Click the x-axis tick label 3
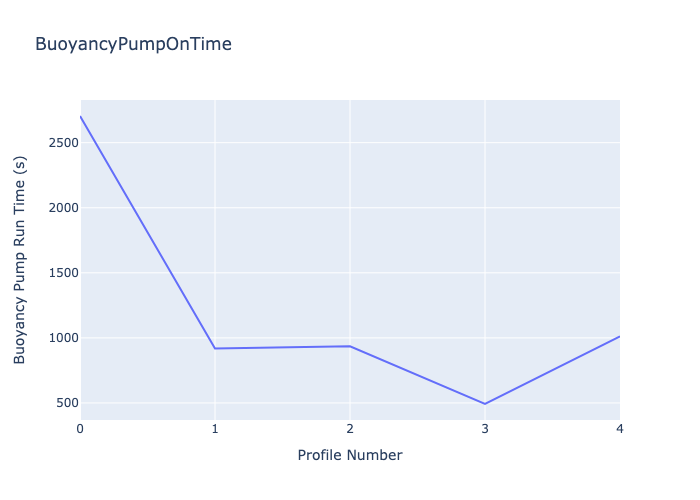The width and height of the screenshot is (700, 500). [x=485, y=429]
